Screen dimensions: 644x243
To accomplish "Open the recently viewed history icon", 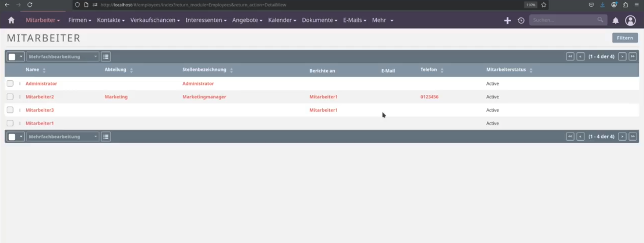I will pyautogui.click(x=521, y=20).
